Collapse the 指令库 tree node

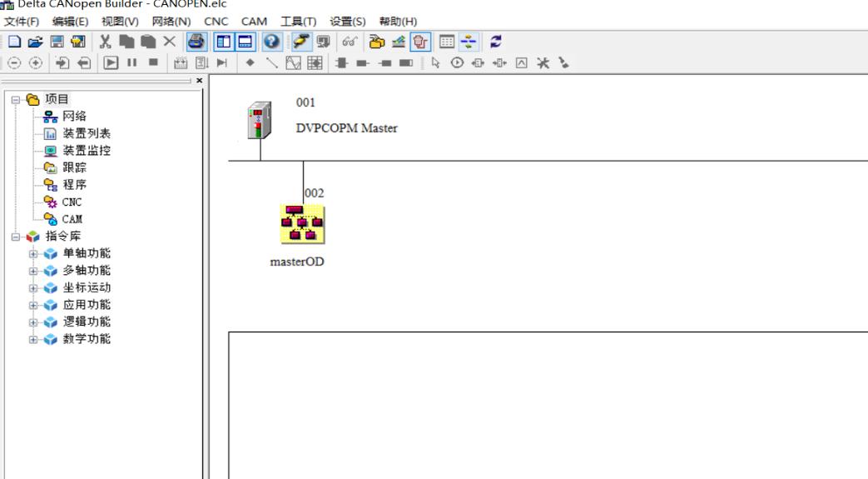pos(16,237)
